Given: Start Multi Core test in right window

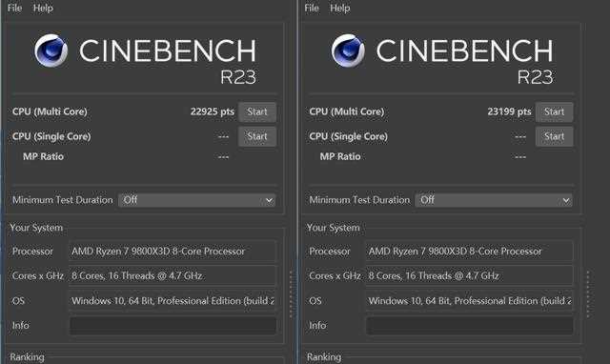Looking at the screenshot, I should coord(554,112).
